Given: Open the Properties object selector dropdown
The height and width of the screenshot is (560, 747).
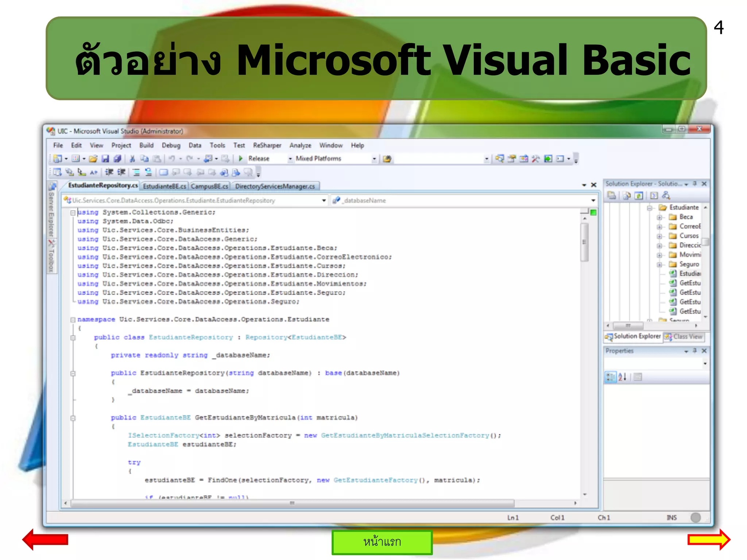Looking at the screenshot, I should tap(705, 363).
